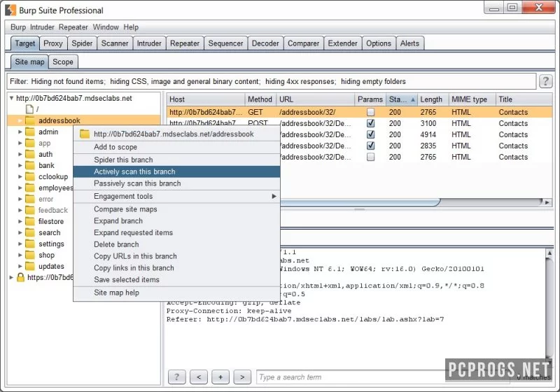Click the plus search options button

[x=220, y=377]
